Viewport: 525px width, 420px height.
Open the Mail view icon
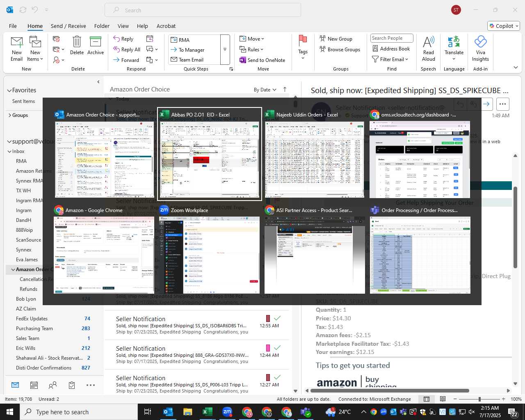coord(15,385)
